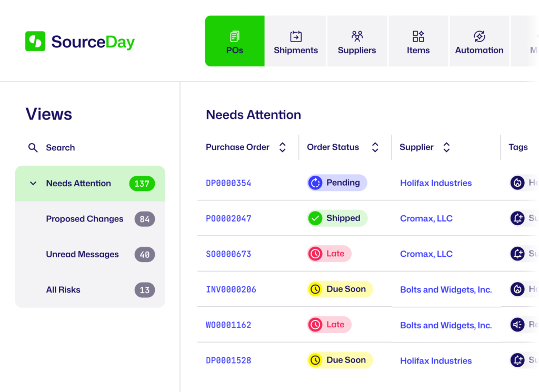Select the Needs Attention view
This screenshot has width=539, height=392.
(90, 184)
